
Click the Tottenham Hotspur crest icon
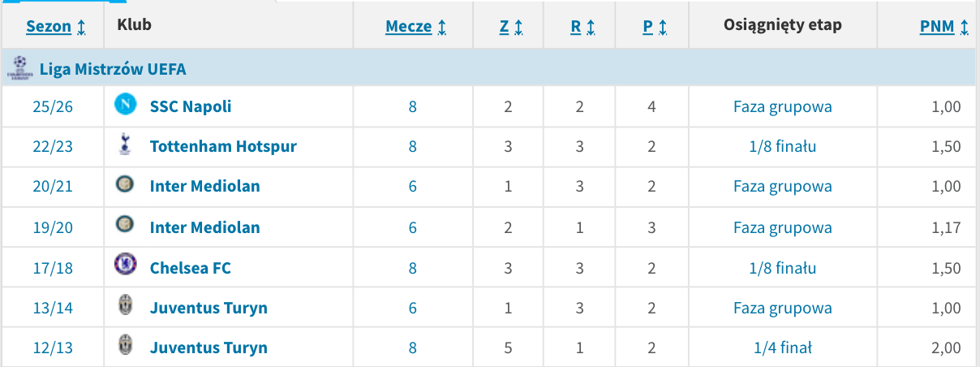[123, 145]
